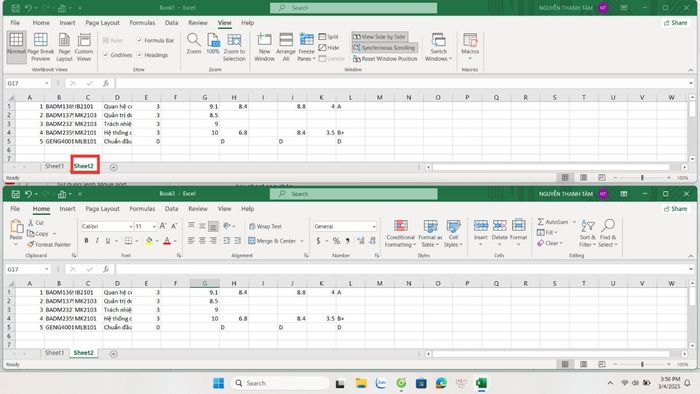Toggle View Side by Side
This screenshot has width=700, height=394.
click(x=379, y=37)
